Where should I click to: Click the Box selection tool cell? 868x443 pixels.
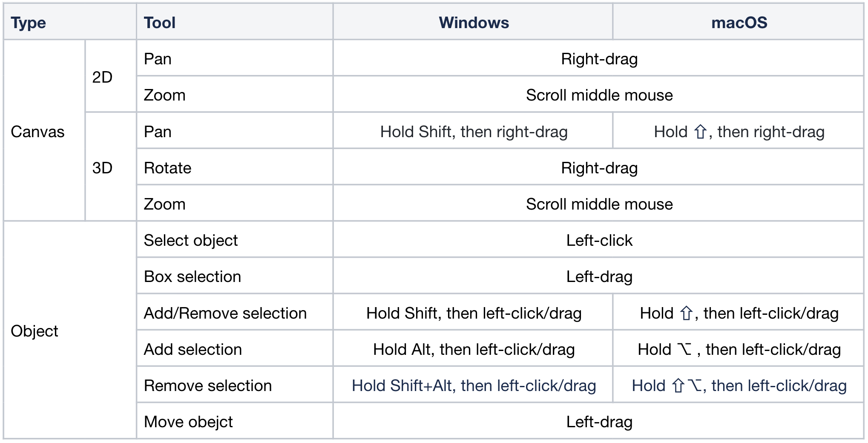pyautogui.click(x=193, y=277)
